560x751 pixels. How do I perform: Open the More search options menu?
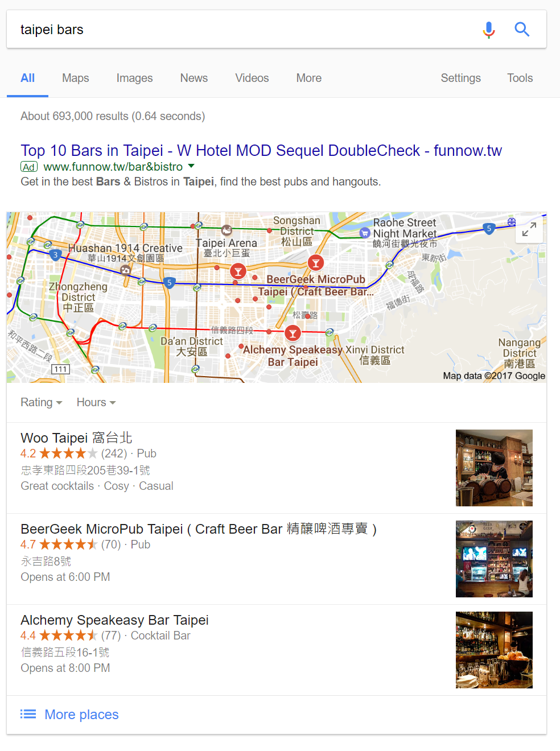(309, 78)
